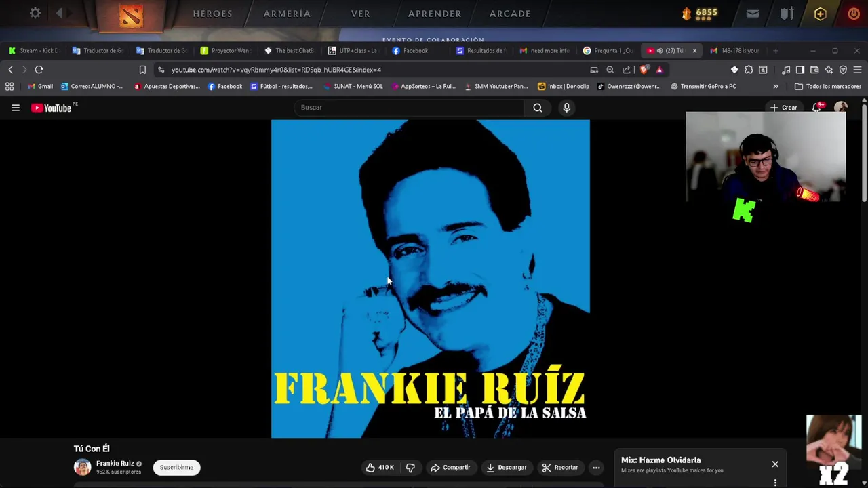
Task: Click the Suscribirme button
Action: [176, 467]
